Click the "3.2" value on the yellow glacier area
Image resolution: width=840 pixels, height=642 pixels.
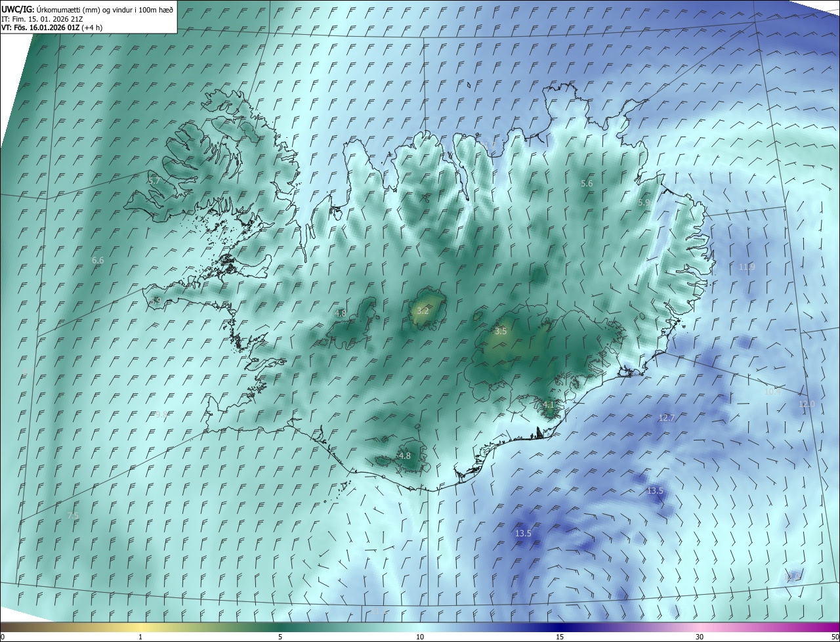(423, 310)
